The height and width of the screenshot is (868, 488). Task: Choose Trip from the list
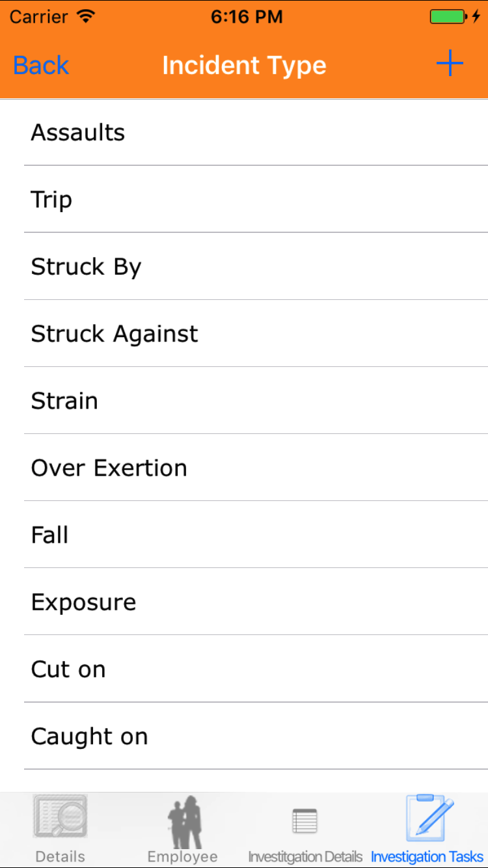256,200
